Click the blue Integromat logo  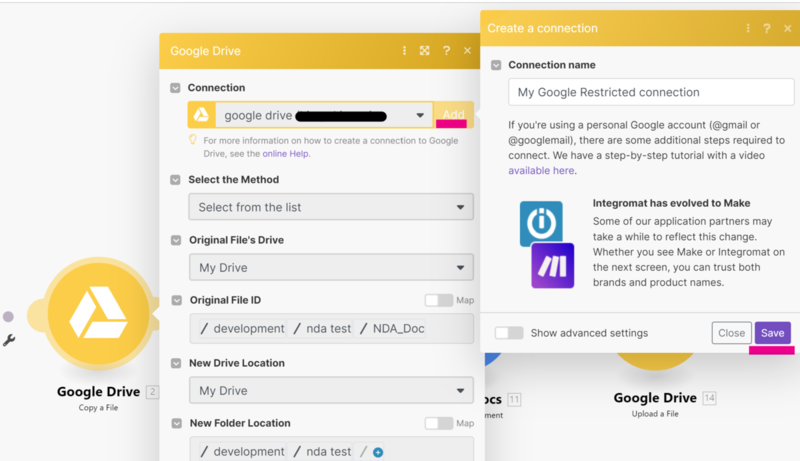coord(541,223)
